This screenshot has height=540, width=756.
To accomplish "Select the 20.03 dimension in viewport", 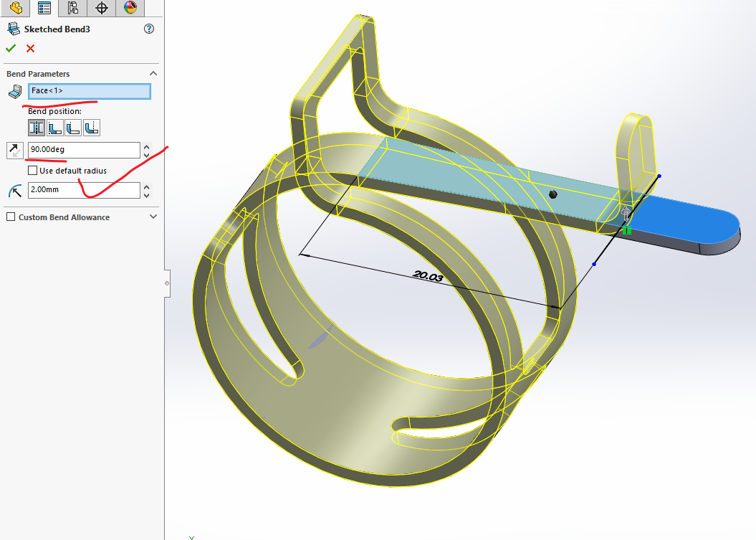I will point(428,276).
